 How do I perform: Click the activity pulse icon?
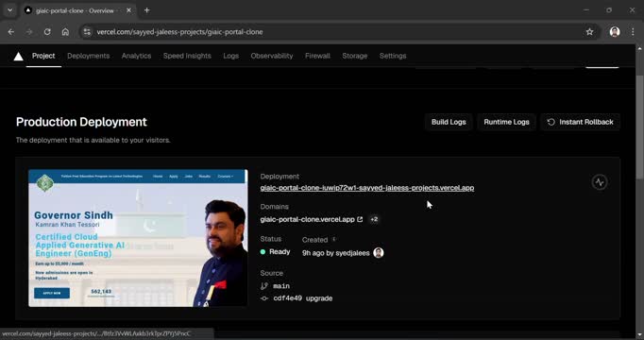(x=600, y=182)
